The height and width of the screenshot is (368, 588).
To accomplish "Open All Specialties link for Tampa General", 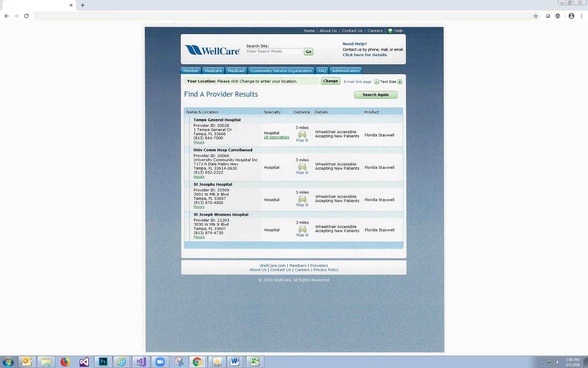I will tap(277, 137).
